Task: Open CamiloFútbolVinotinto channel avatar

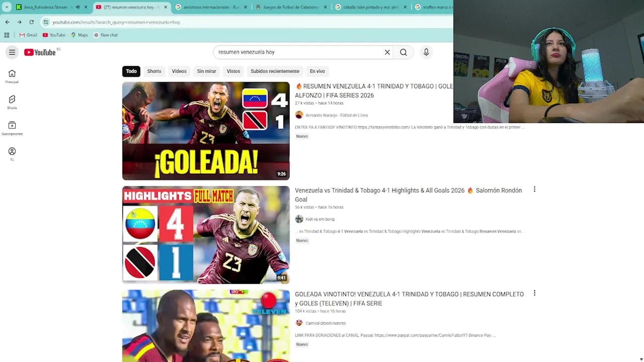Action: (x=299, y=323)
